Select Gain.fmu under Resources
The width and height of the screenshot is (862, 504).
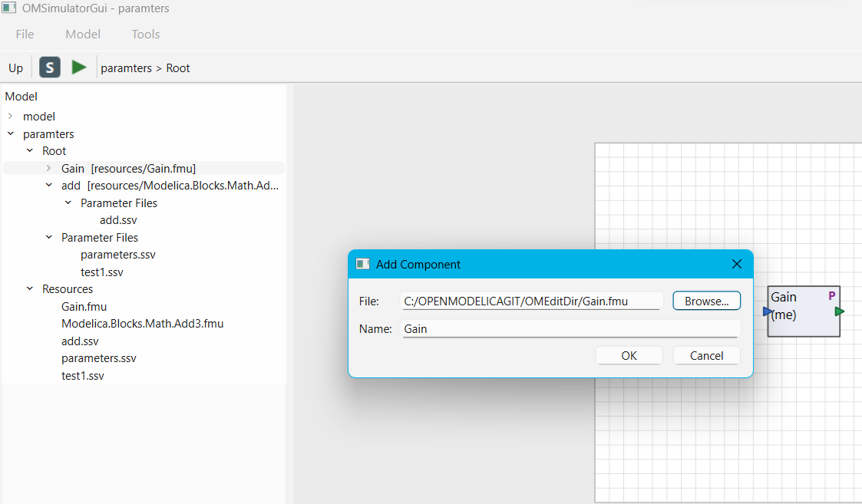tap(84, 307)
